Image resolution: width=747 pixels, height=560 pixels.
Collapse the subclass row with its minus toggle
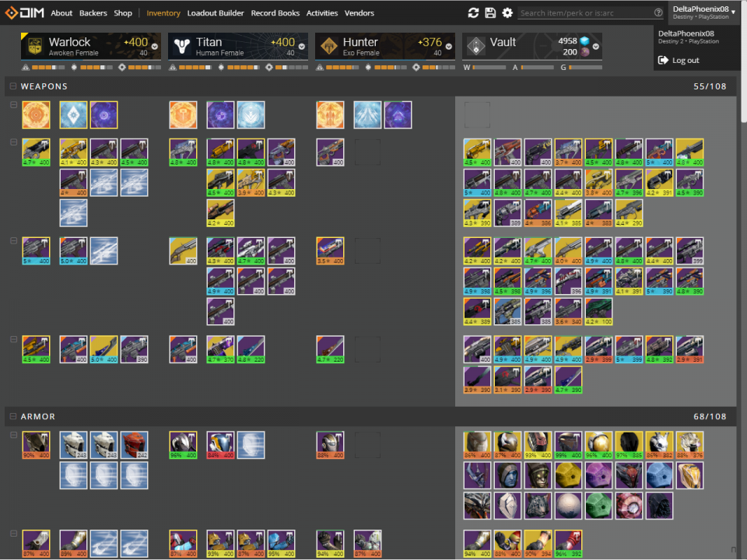[x=13, y=105]
